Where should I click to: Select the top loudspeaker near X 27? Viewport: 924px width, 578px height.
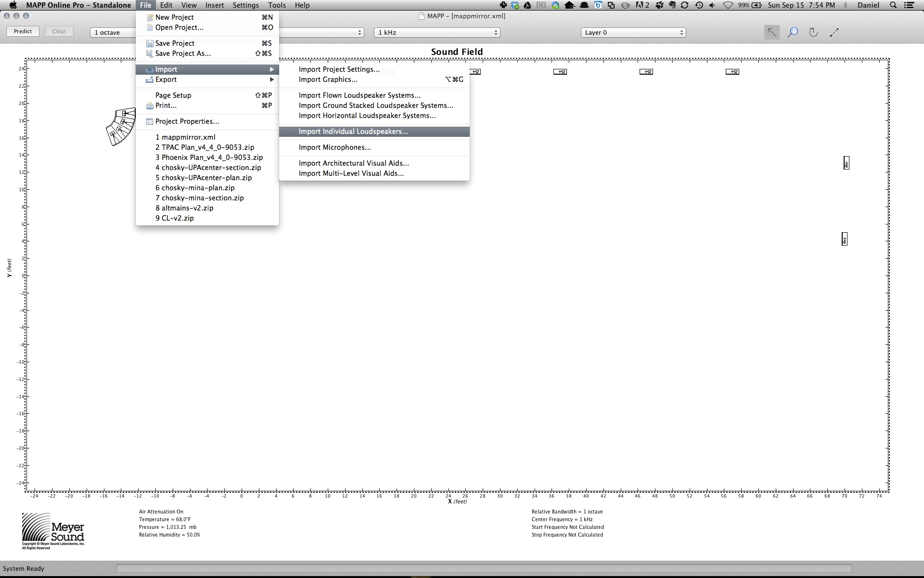[x=475, y=72]
